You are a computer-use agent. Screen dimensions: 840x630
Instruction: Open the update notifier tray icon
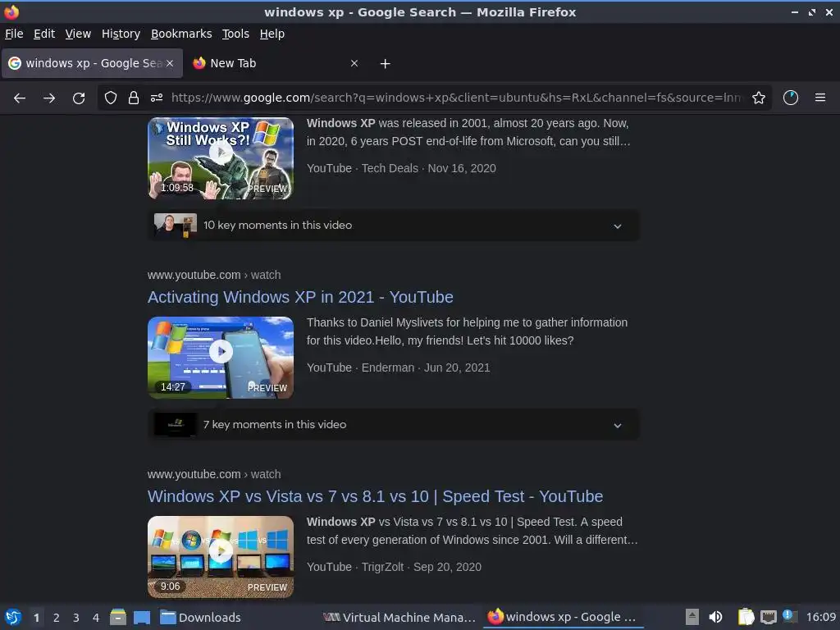tap(790, 617)
